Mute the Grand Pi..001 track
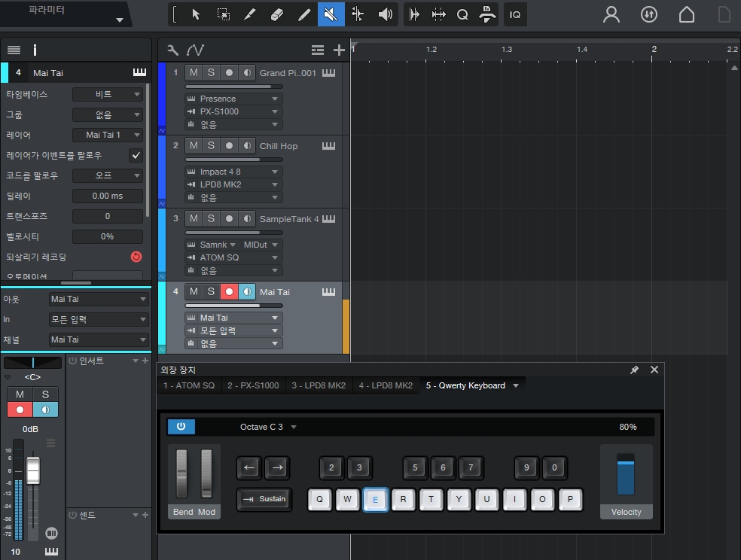Viewport: 741px width, 560px height. (194, 73)
